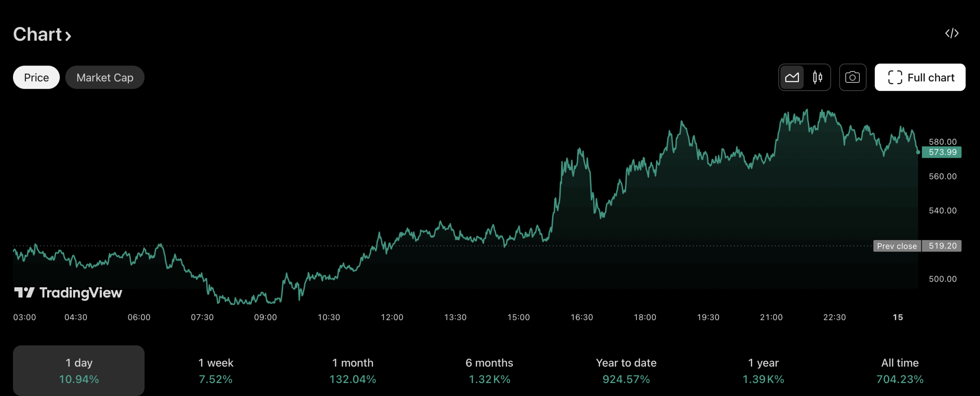Viewport: 980px width, 396px height.
Task: Open the Chart heading link
Action: pos(37,34)
